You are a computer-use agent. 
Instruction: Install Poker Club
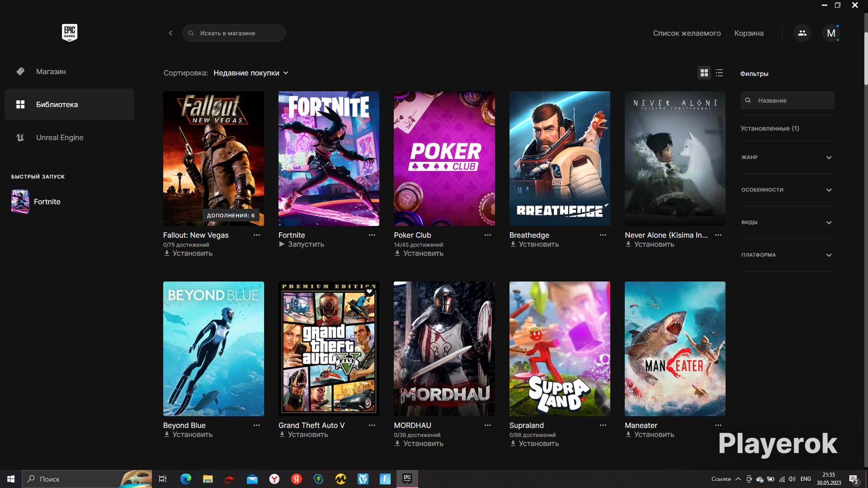[419, 253]
